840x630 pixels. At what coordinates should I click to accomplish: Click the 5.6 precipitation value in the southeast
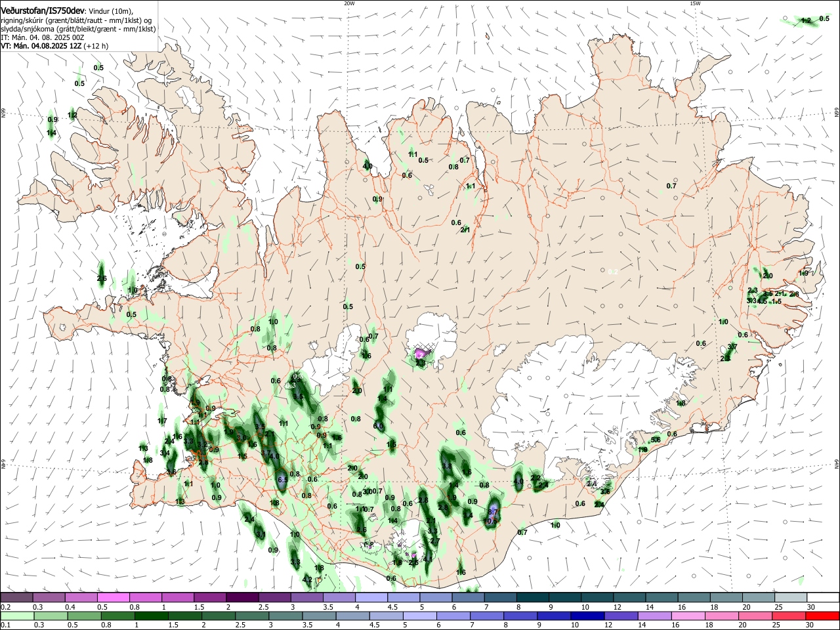coord(656,440)
